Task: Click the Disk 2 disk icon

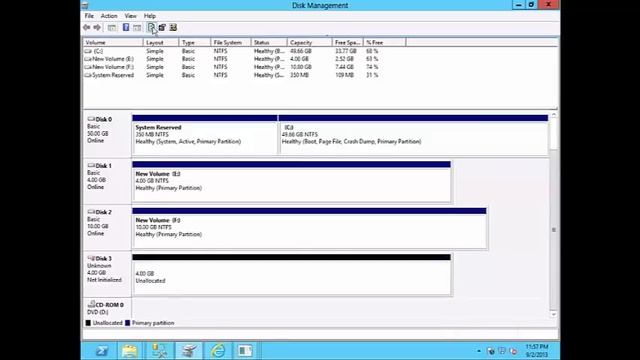Action: tap(91, 212)
